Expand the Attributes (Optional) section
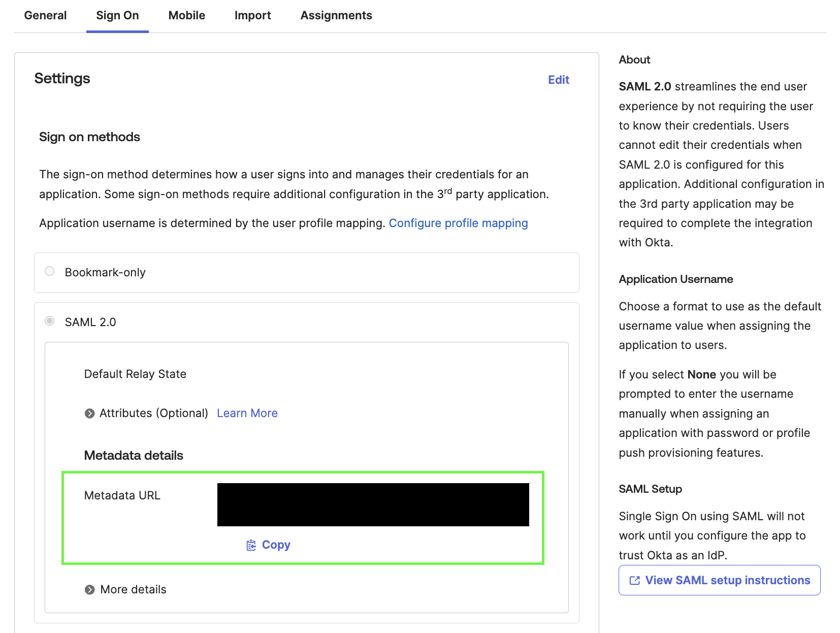 [146, 413]
